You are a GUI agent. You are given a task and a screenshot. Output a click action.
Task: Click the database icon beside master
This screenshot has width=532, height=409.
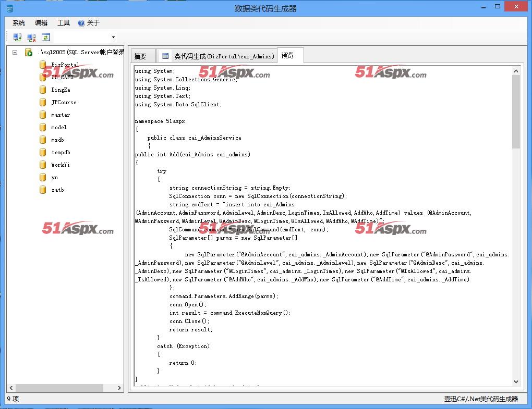[x=43, y=115]
